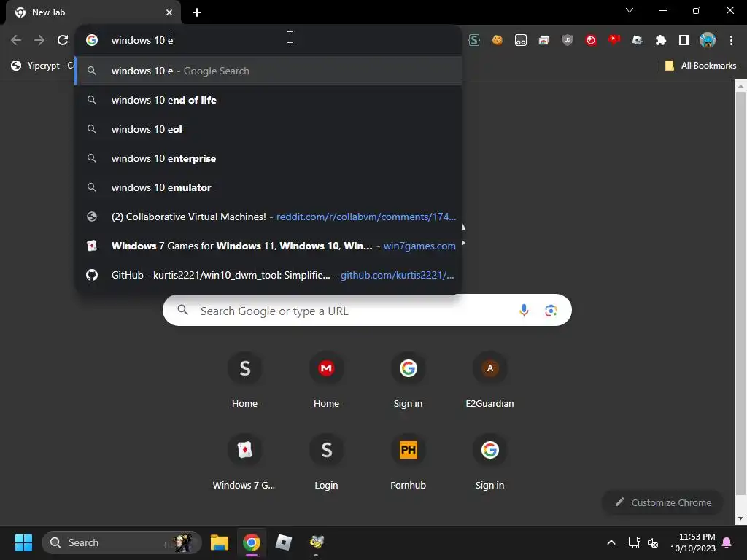Choose suggestion 'windows 10 end of life'
This screenshot has width=747, height=560.
[x=269, y=100]
